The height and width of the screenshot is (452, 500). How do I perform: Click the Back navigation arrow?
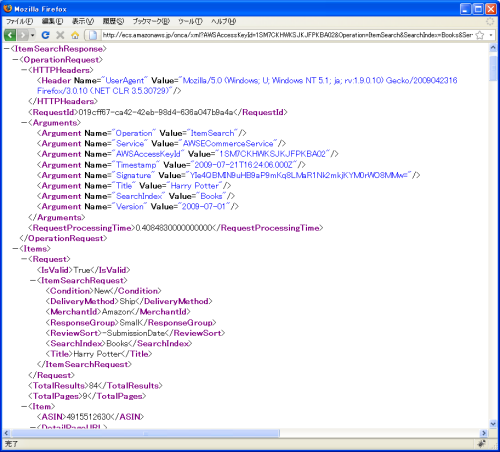click(10, 35)
